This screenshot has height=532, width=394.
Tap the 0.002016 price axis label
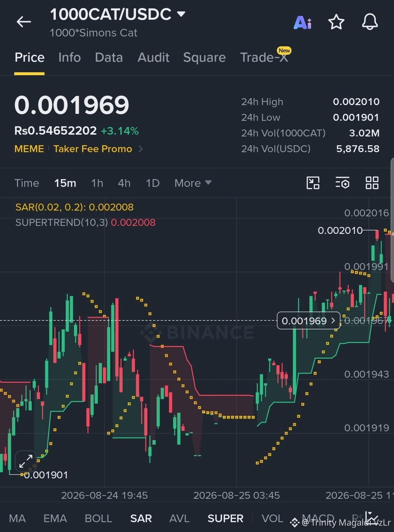coord(367,213)
